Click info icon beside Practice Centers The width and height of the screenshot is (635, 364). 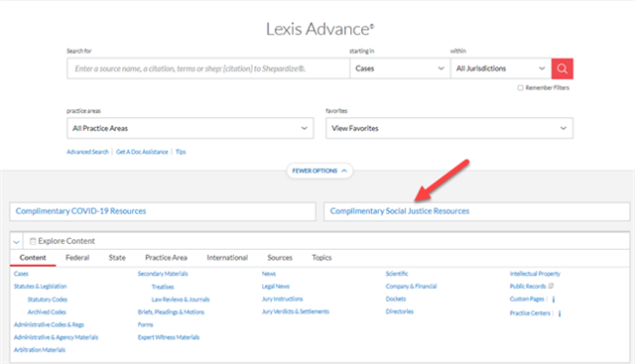click(x=560, y=313)
